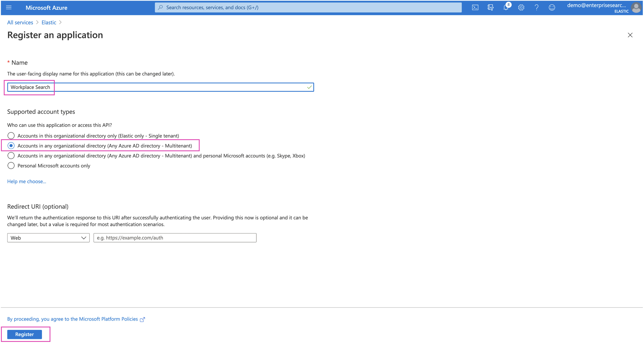644x346 pixels.
Task: Expand the Web platform dropdown
Action: pos(48,238)
